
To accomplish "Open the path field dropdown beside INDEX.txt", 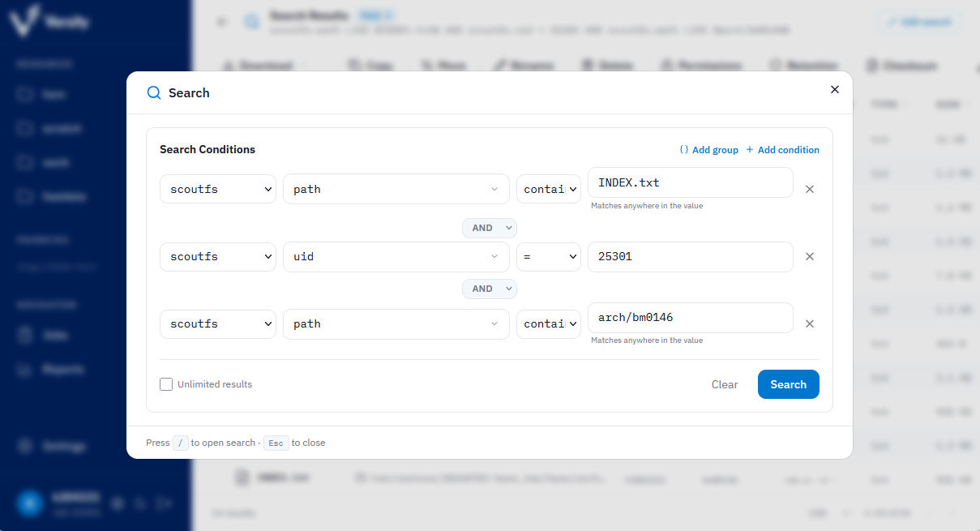I will click(x=396, y=189).
